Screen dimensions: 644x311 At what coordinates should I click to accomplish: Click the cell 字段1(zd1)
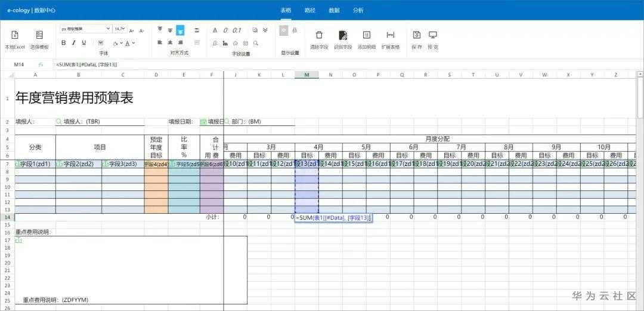(x=35, y=164)
